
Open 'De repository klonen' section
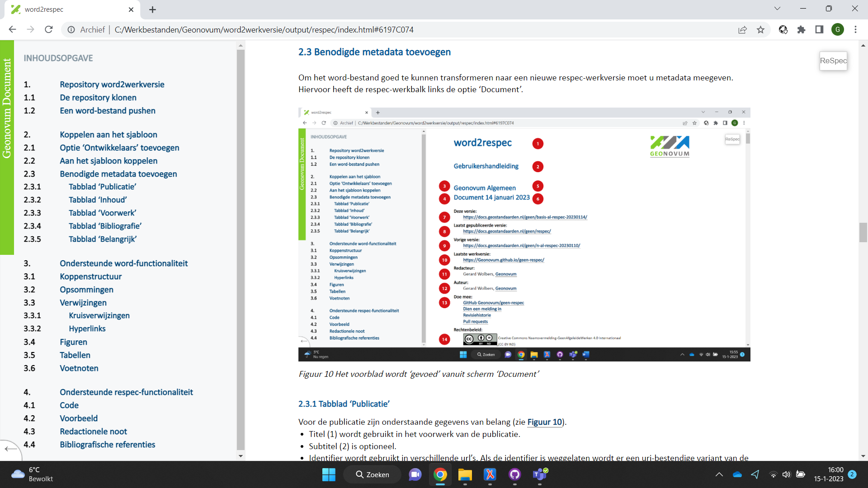[98, 98]
